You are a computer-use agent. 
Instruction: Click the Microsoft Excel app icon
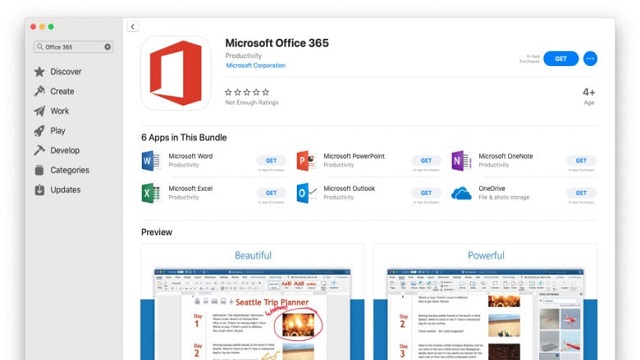pos(151,193)
